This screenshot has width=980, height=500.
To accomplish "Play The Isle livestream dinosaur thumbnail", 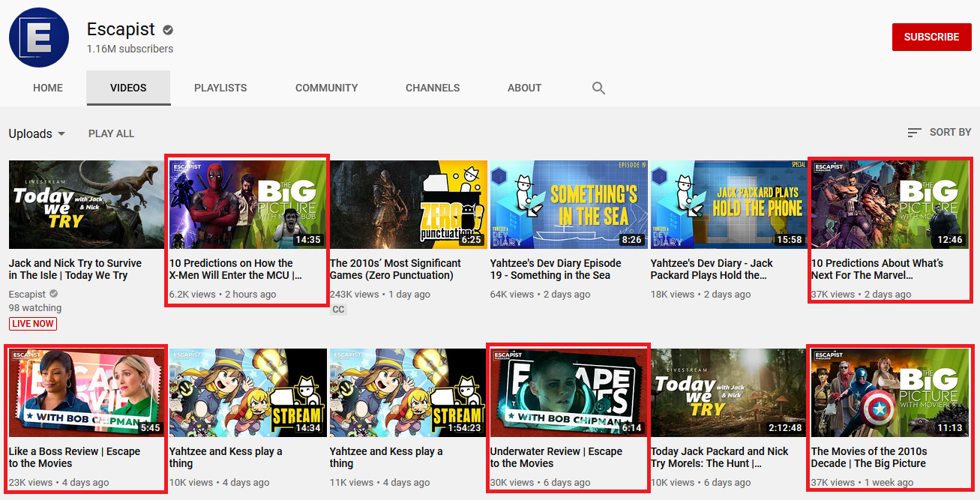I will pyautogui.click(x=86, y=205).
